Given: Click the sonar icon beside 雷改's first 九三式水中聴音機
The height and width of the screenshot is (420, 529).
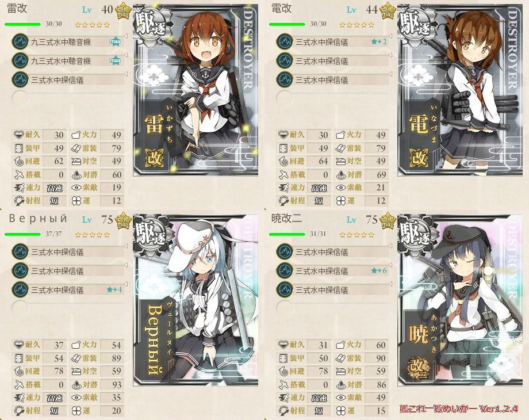Looking at the screenshot, I should [20, 42].
